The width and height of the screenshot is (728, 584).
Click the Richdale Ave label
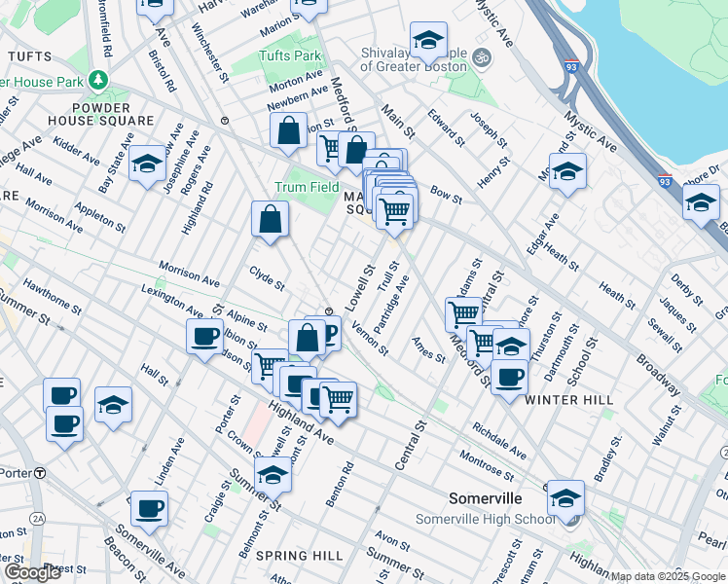(499, 441)
